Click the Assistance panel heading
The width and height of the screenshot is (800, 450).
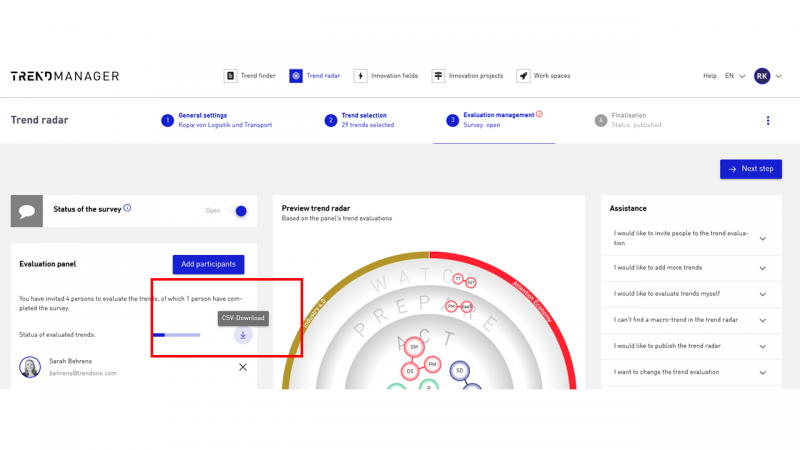[628, 209]
